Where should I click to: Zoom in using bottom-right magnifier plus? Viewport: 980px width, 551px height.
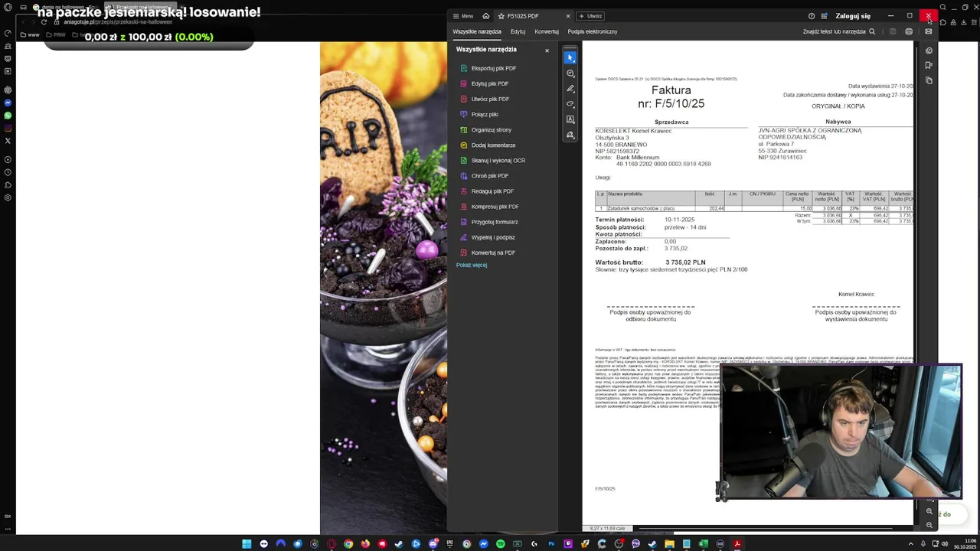929,511
